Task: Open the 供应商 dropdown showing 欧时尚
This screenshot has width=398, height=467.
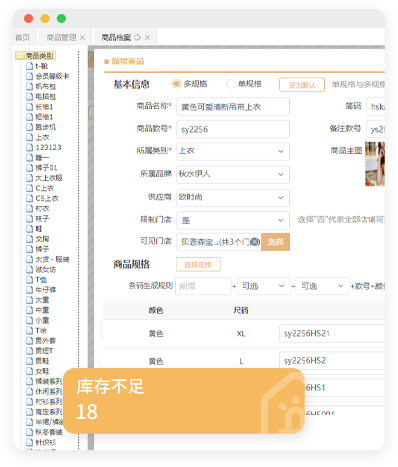Action: (x=233, y=197)
